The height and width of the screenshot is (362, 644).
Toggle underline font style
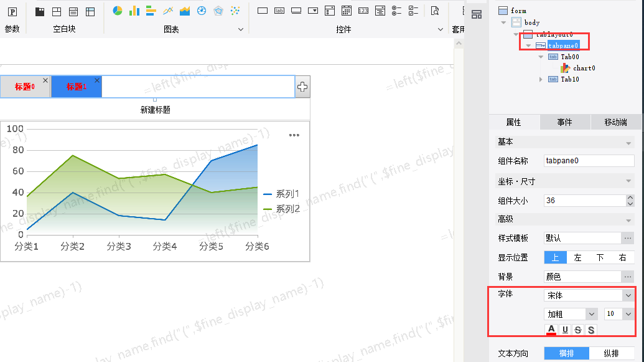coord(565,330)
